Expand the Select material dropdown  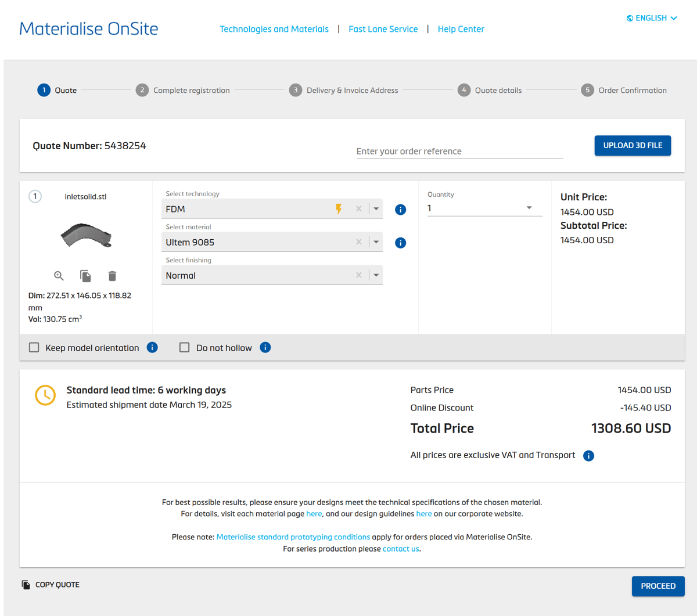tap(376, 242)
